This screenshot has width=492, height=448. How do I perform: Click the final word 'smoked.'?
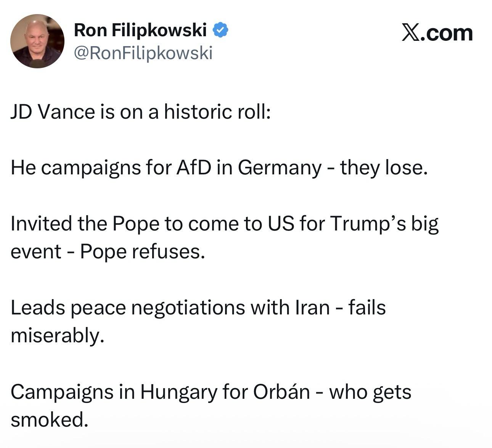pos(49,420)
